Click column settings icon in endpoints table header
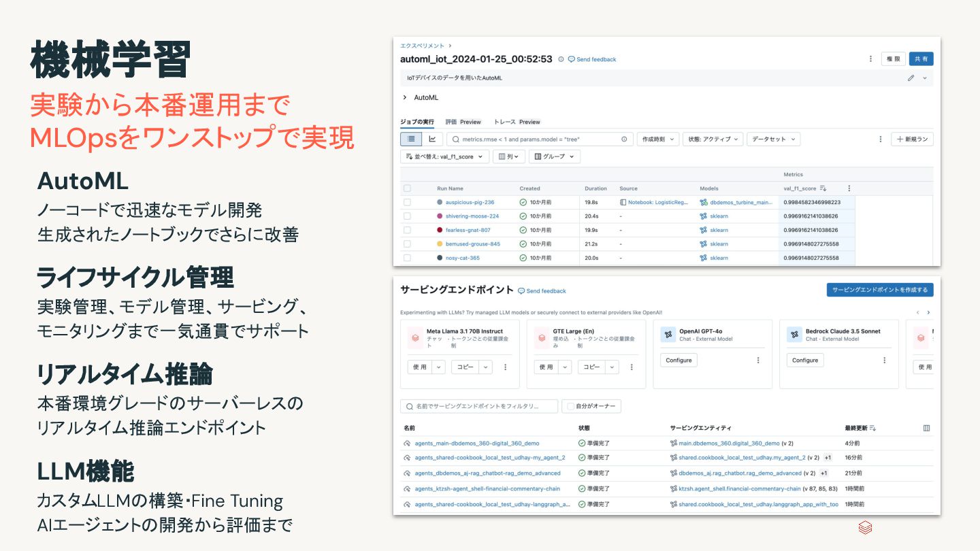Screen dimensions: 980x551 point(926,428)
